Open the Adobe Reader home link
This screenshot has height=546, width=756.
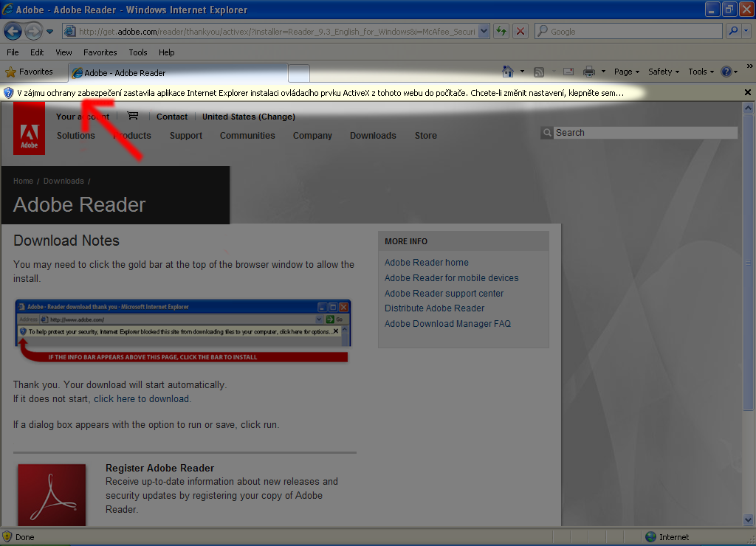(x=426, y=263)
